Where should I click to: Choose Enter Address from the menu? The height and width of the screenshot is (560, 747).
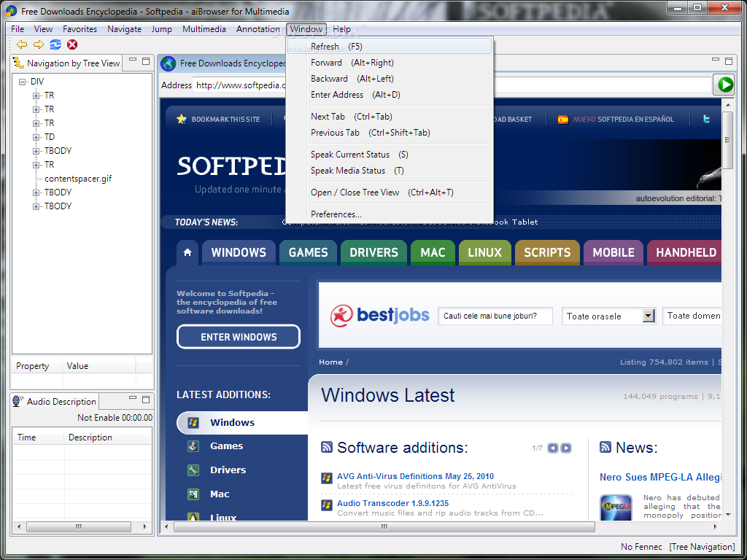tap(390, 95)
